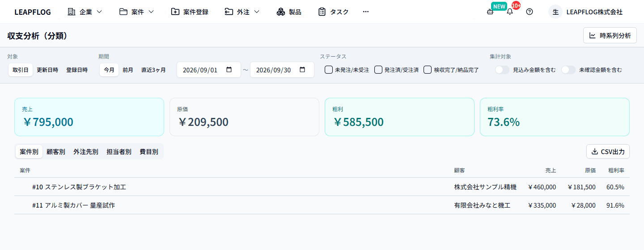Click the end date field 2026/09/30
This screenshot has height=250, width=644.
[282, 70]
